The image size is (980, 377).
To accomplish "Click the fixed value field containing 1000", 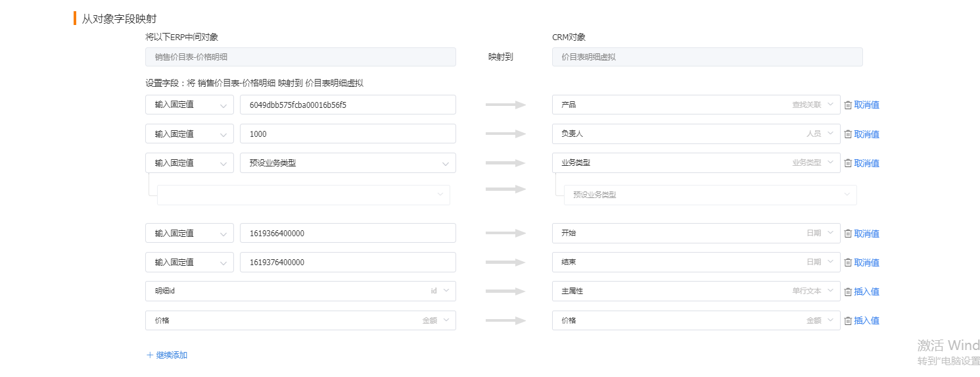I will coord(348,134).
